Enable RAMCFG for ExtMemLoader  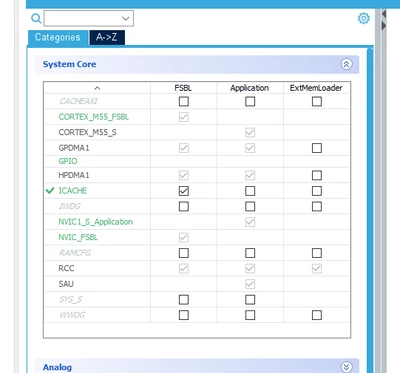(317, 253)
